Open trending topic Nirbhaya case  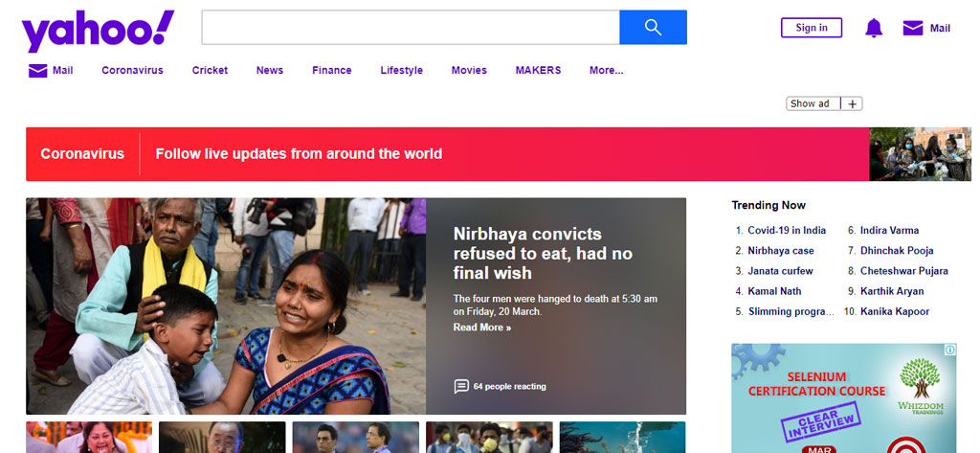coord(781,251)
